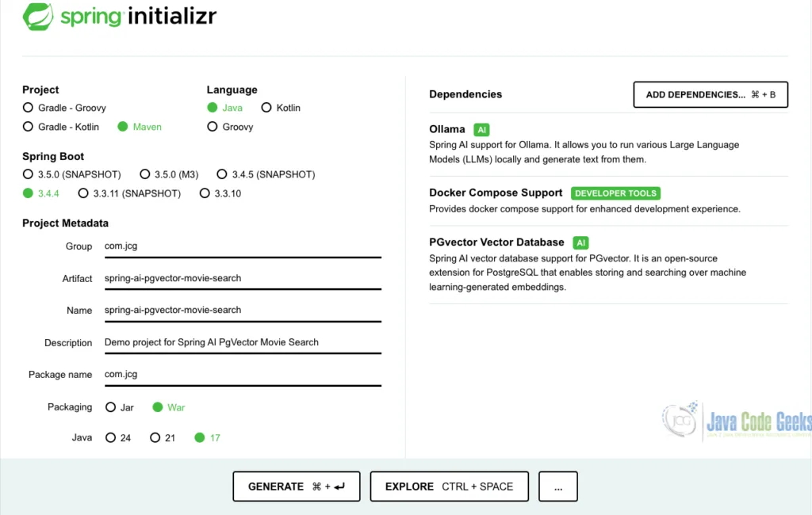Click the AI badge next to Ollama
The height and width of the screenshot is (515, 812).
click(481, 130)
